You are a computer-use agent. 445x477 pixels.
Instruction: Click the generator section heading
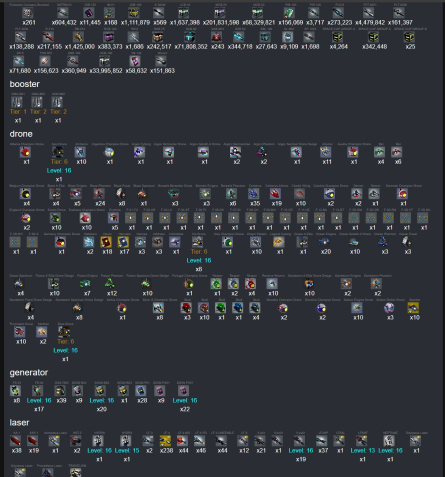[29, 373]
